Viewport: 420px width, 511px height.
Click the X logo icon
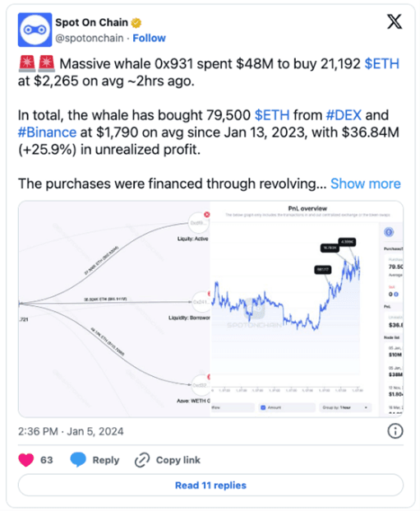point(395,22)
